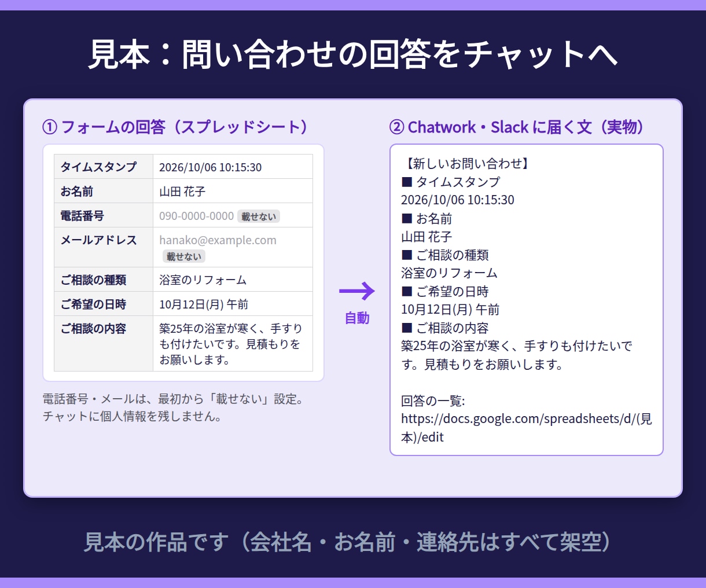The image size is (706, 588).
Task: Click the email hanako@example.com
Action: (218, 240)
